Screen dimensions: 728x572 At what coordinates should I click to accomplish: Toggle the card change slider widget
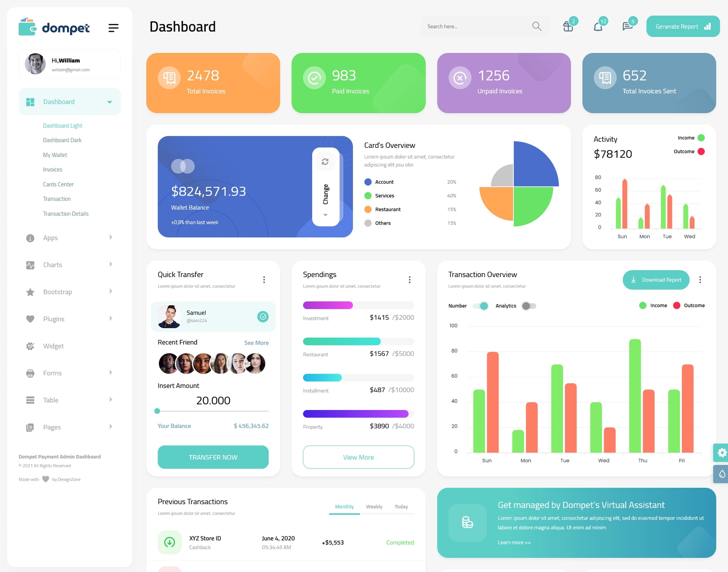tap(325, 187)
